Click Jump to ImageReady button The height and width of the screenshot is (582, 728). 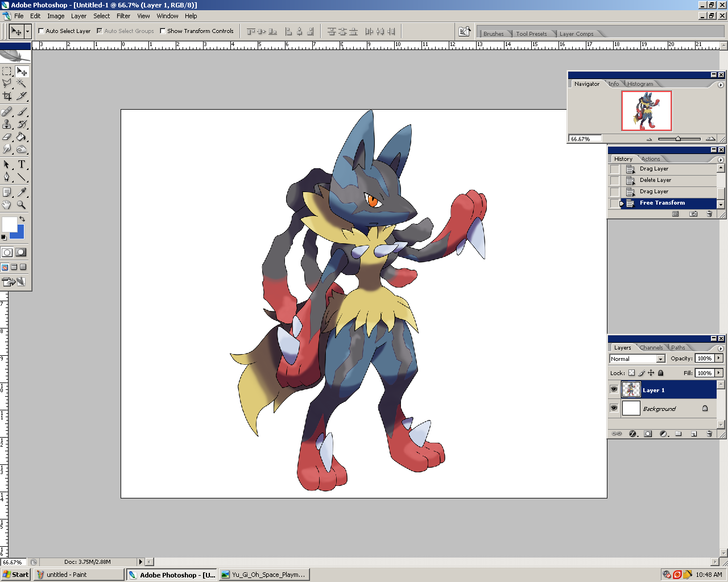tap(15, 281)
